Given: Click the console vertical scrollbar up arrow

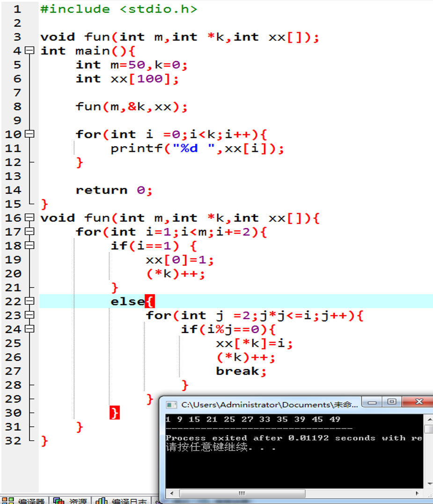Looking at the screenshot, I should pyautogui.click(x=429, y=420).
